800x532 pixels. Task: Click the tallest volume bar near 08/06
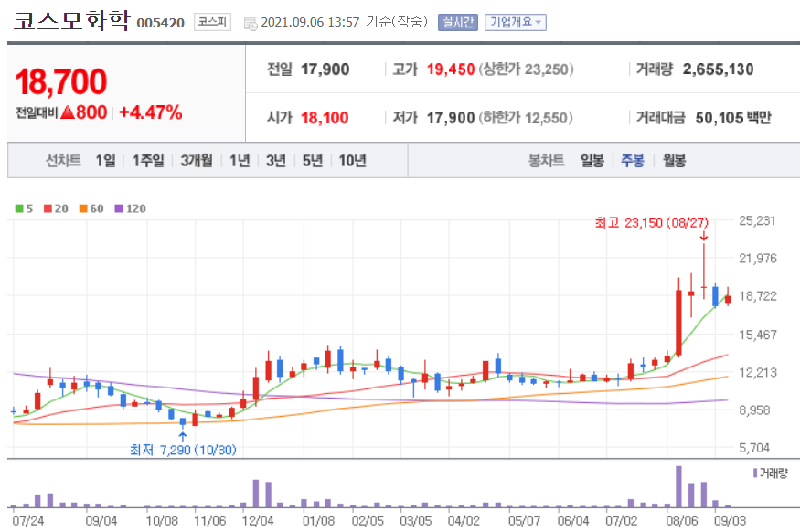[678, 486]
